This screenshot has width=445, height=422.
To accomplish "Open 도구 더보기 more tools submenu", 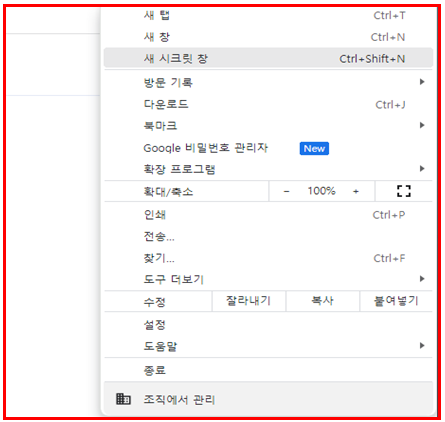I will point(268,279).
